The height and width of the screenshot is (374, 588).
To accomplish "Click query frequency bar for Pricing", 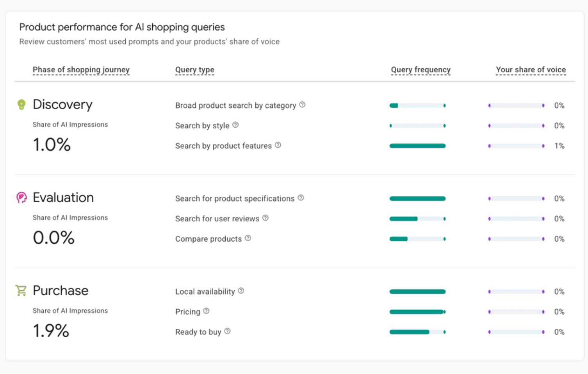I will click(417, 312).
